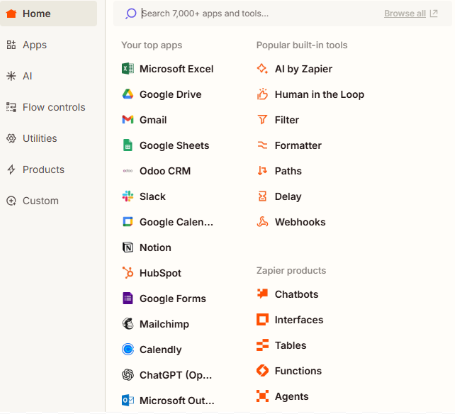This screenshot has width=455, height=414.
Task: Pick the Odoo CRM app label
Action: 165,171
